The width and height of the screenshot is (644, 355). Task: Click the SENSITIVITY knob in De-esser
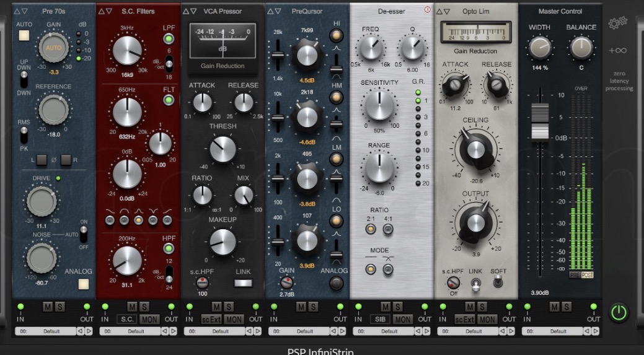379,105
